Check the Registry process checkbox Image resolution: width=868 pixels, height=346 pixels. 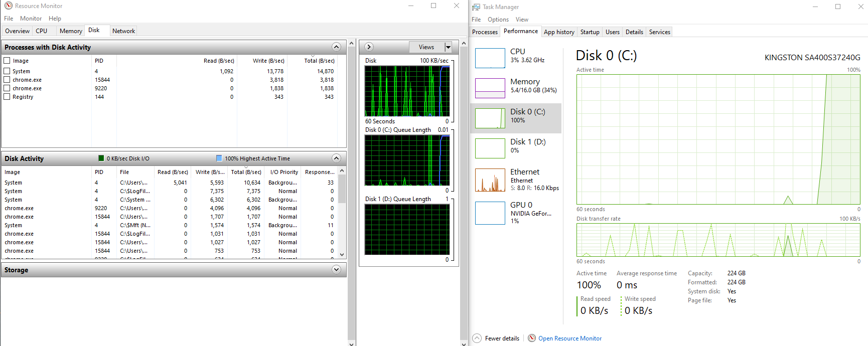[x=7, y=97]
